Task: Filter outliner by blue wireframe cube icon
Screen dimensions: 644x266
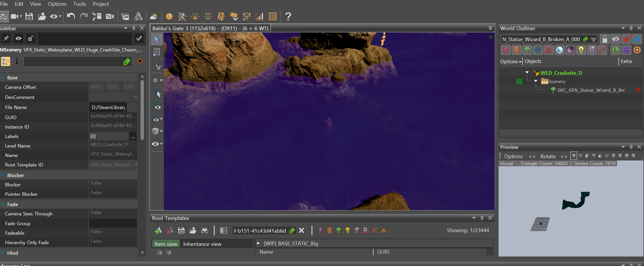Action: coord(538,50)
